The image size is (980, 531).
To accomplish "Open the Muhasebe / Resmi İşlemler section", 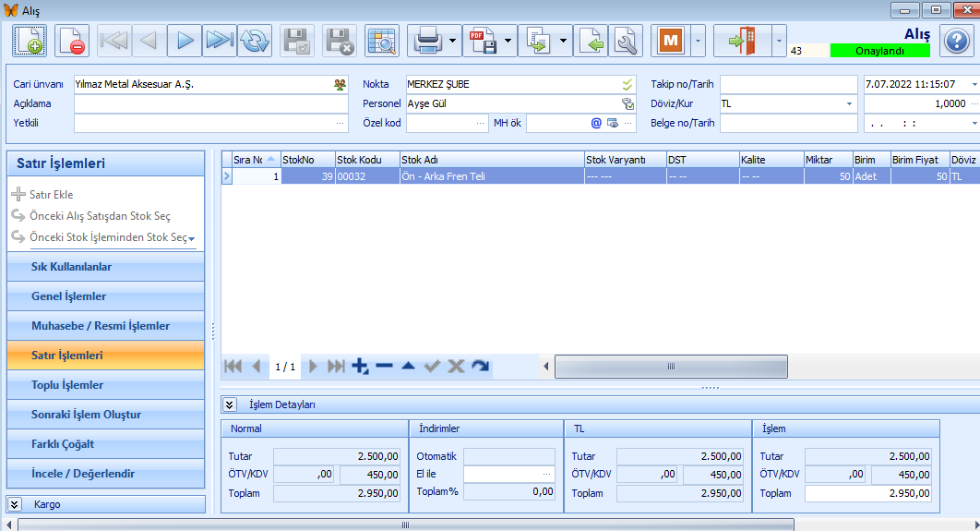I will [105, 326].
